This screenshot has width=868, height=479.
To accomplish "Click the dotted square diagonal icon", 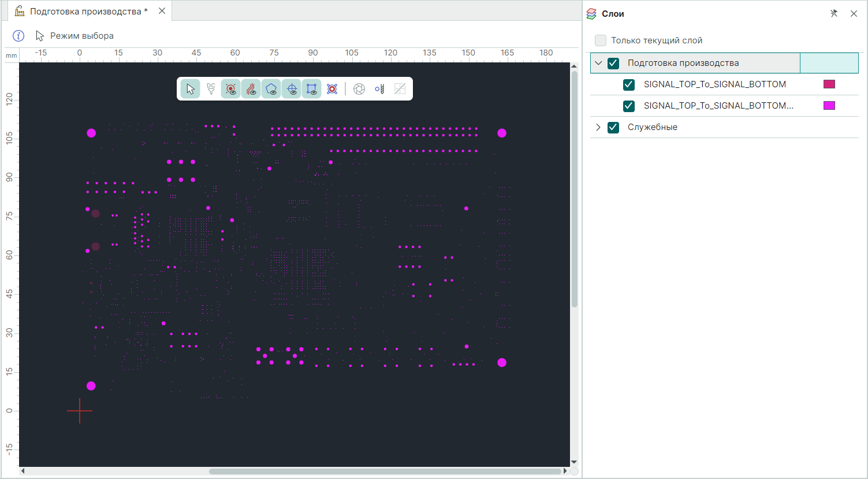I will pos(400,89).
